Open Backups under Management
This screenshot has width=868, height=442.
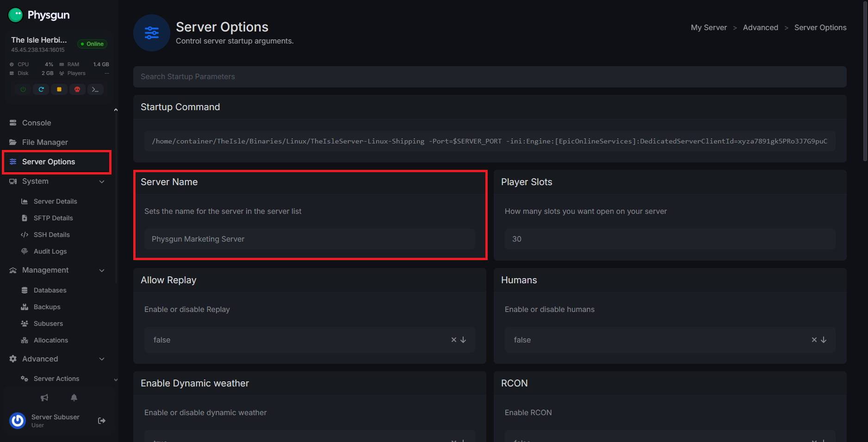point(47,307)
